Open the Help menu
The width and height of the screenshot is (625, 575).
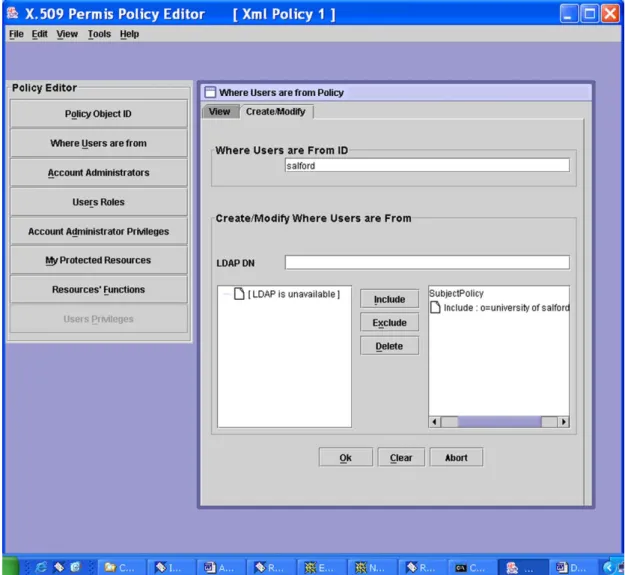click(x=129, y=34)
